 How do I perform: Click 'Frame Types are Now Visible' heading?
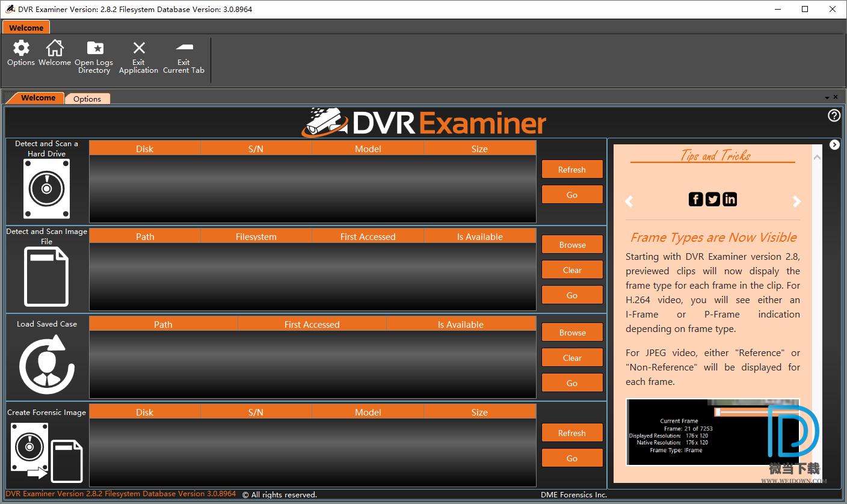[x=713, y=237]
